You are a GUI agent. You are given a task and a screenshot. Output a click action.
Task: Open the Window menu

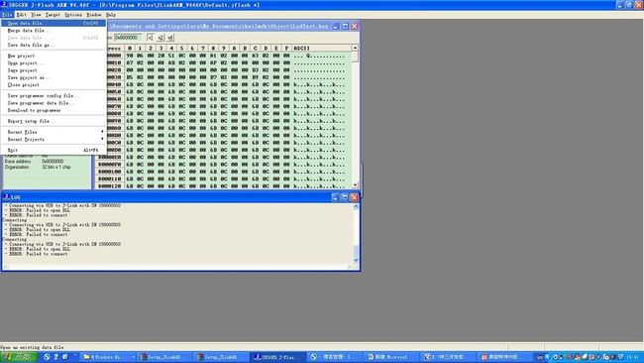pyautogui.click(x=94, y=15)
